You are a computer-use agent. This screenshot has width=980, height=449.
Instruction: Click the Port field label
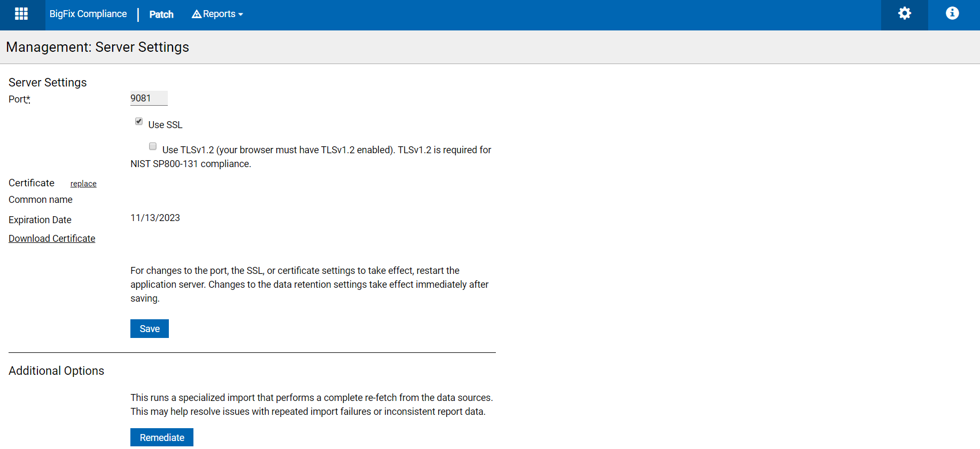(x=19, y=99)
